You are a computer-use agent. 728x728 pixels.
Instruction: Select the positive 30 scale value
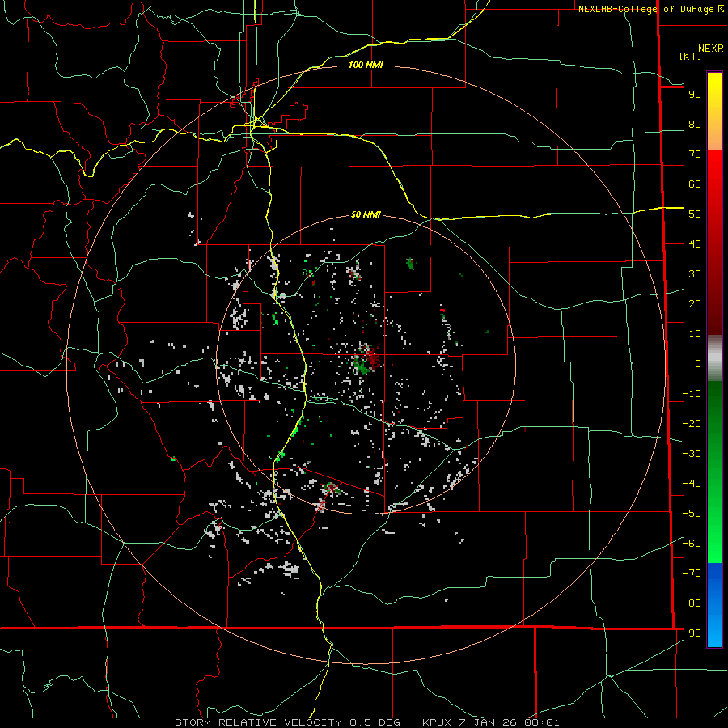tap(695, 274)
